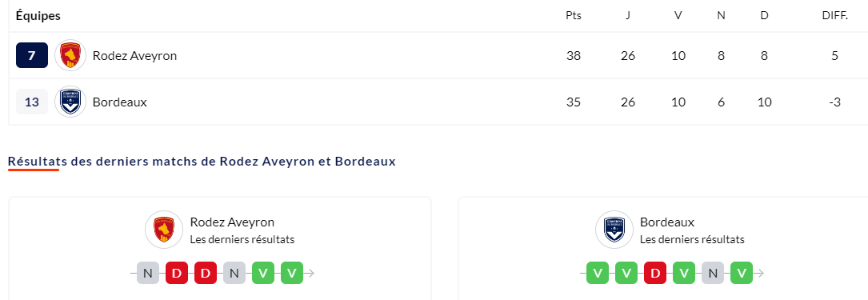The image size is (868, 300).
Task: Click the Pts column header
Action: [574, 16]
